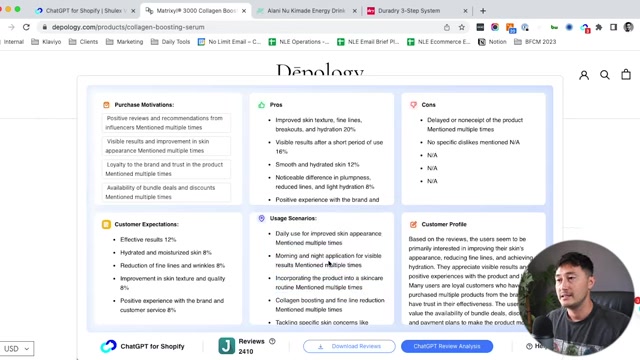Viewport: 640px width, 360px height.
Task: Open the USD currency dropdown
Action: [x=16, y=349]
